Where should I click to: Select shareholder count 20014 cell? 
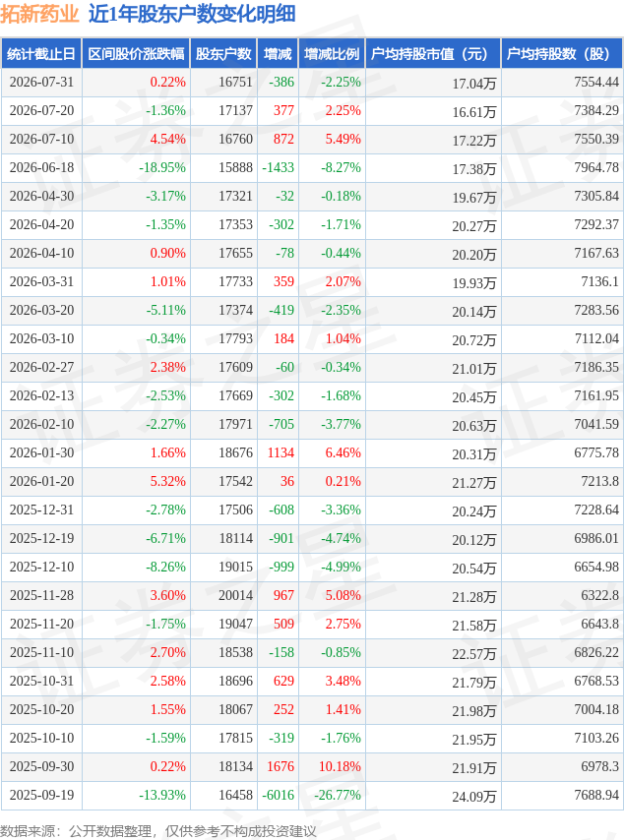tap(235, 595)
